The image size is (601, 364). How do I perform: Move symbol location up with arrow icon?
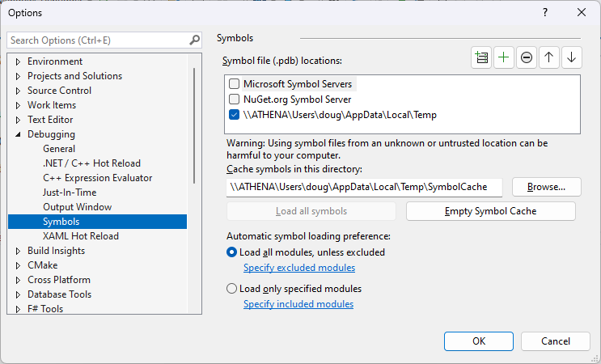[549, 57]
